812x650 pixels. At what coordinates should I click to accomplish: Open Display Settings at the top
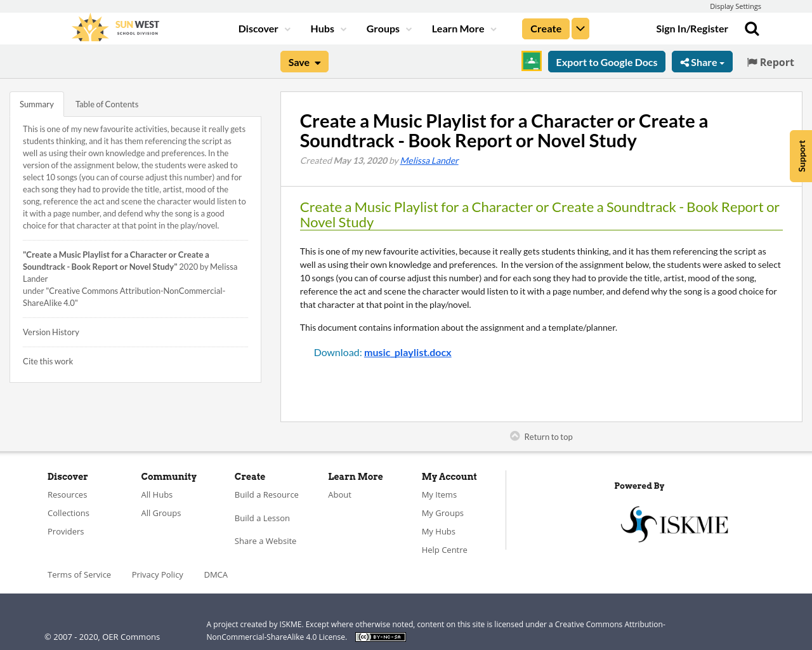coord(735,5)
